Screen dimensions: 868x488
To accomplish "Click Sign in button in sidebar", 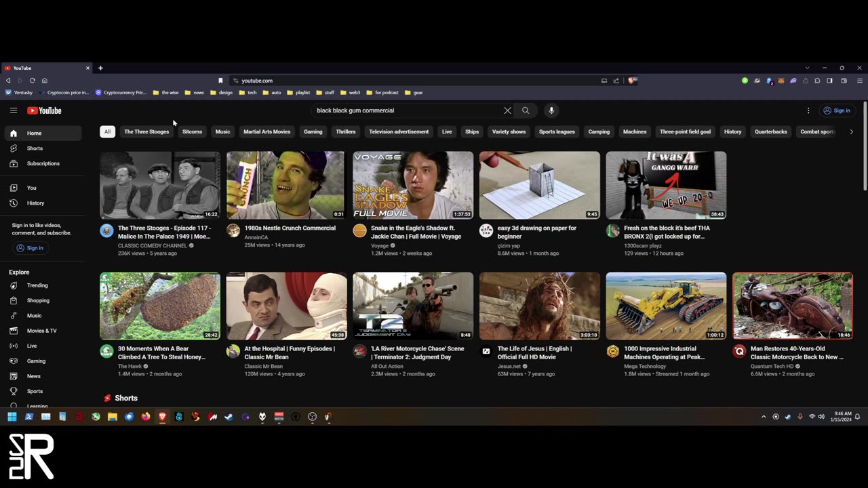I will click(x=29, y=248).
